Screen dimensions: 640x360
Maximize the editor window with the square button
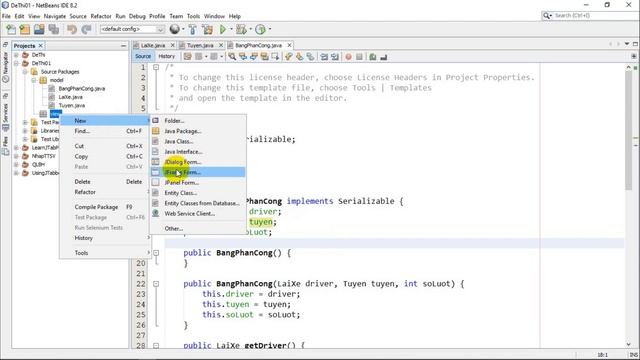pos(635,44)
